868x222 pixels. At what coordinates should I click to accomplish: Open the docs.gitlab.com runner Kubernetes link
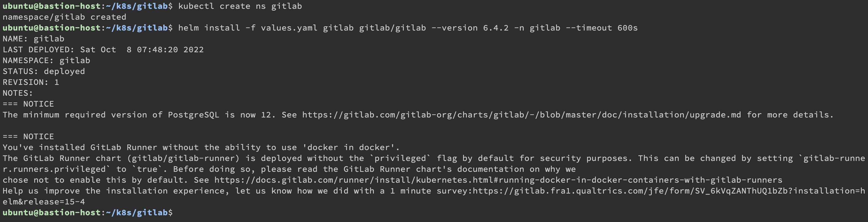click(x=498, y=180)
